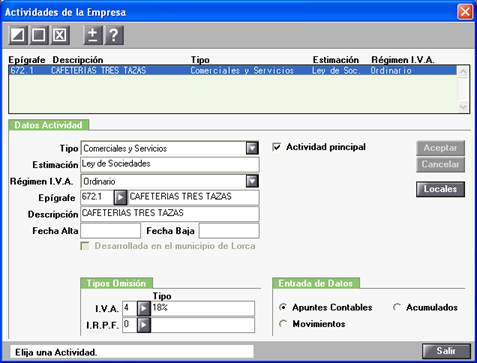
Task: Click the empty square toolbar icon
Action: click(x=39, y=35)
